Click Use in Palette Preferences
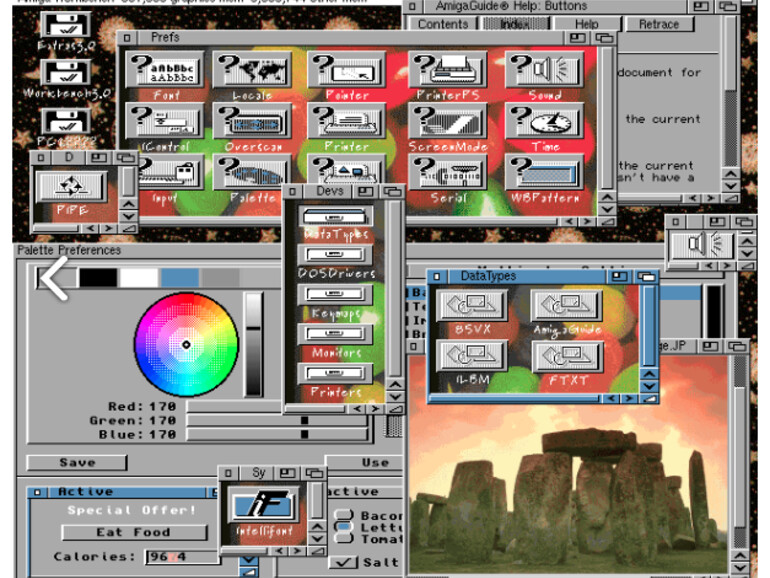The width and height of the screenshot is (770, 578). point(364,463)
